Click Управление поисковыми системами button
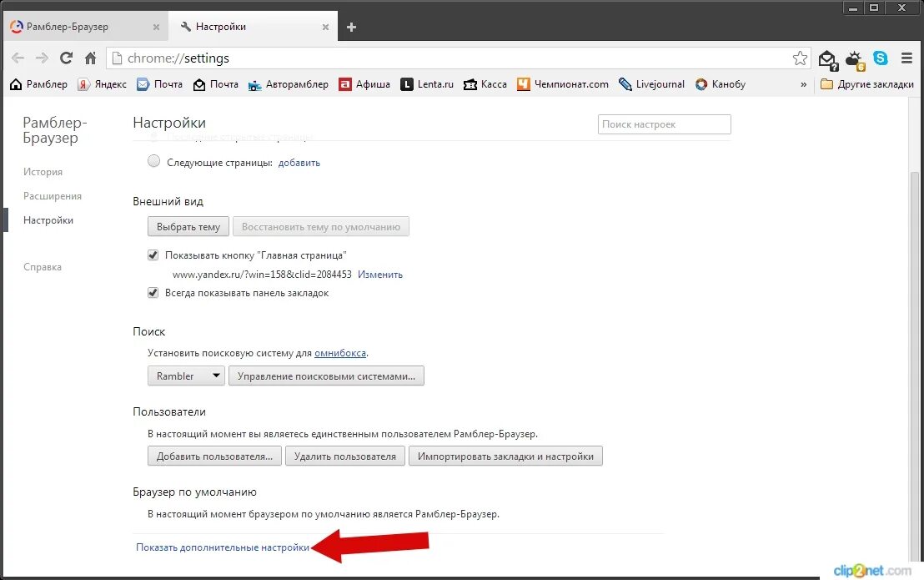Viewport: 924px width, 580px height. (326, 376)
